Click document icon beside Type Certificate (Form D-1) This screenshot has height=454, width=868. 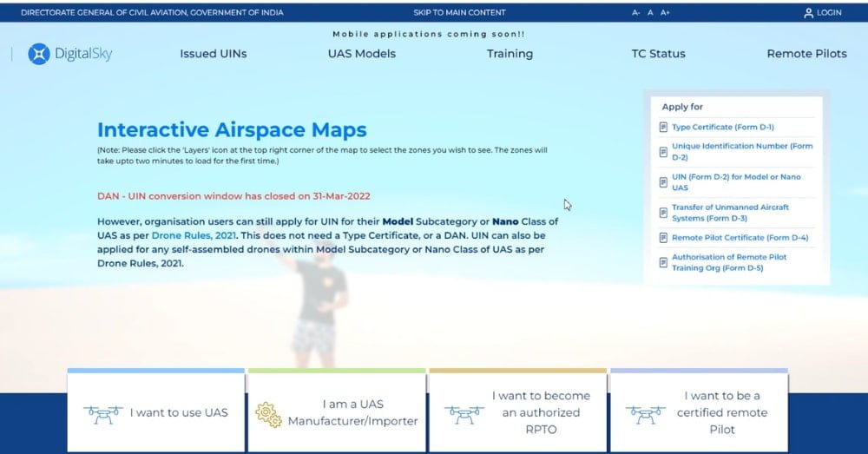point(663,128)
